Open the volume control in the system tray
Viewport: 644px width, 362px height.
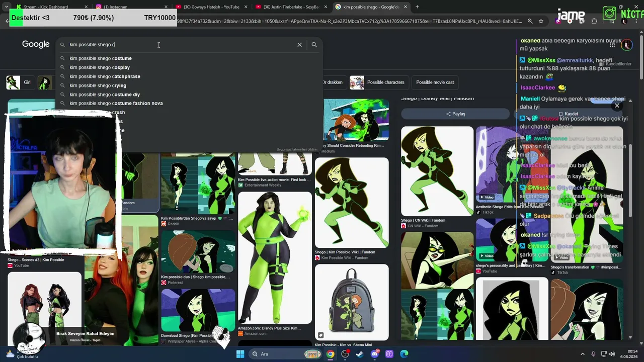click(x=613, y=354)
